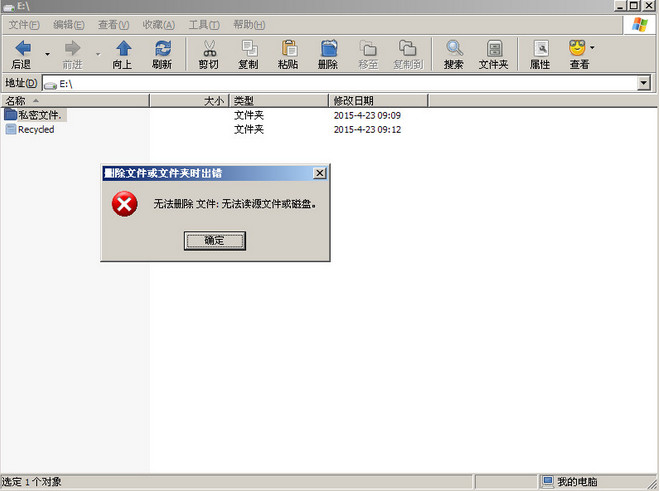This screenshot has height=491, width=660.
Task: Click the dialog title 删除文件或文件夹时出错
Action: click(163, 173)
